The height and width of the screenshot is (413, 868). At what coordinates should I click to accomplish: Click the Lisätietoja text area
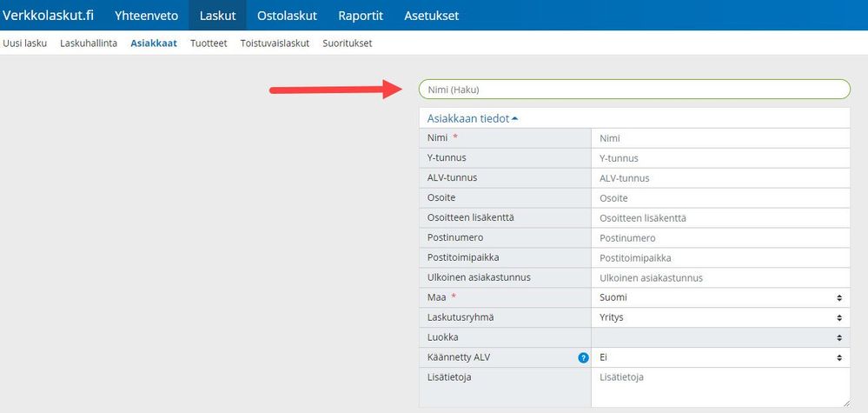[719, 387]
